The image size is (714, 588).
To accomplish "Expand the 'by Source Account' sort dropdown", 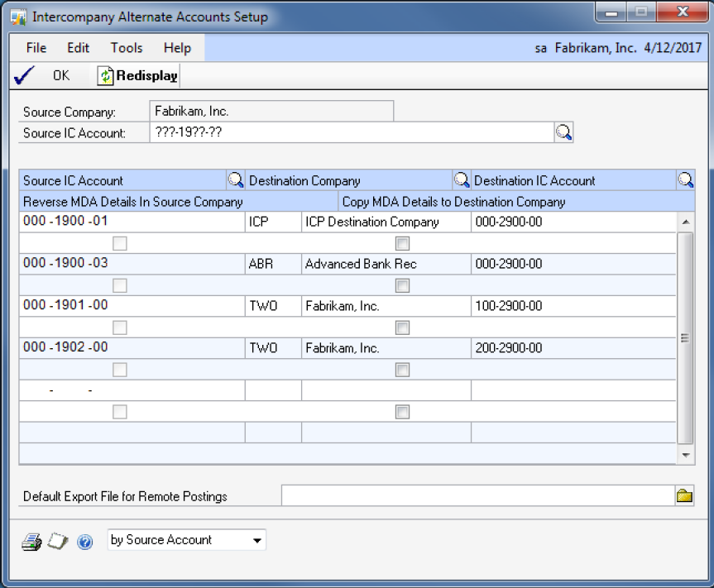I will (x=258, y=541).
